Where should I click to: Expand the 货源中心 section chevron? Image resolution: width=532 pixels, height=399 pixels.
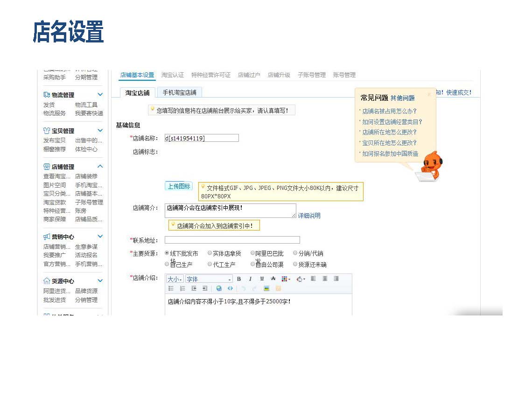pyautogui.click(x=100, y=280)
